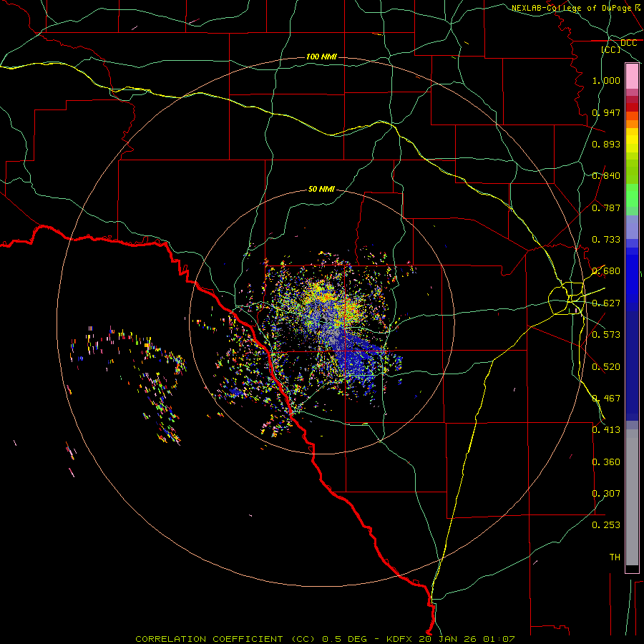Click the pink top segment of color bar

632,77
